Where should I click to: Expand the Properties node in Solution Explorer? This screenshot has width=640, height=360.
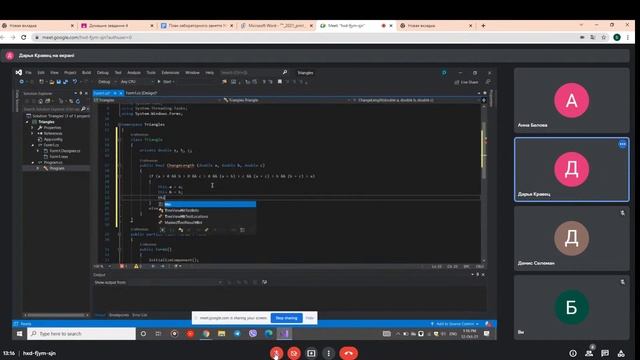pyautogui.click(x=33, y=128)
